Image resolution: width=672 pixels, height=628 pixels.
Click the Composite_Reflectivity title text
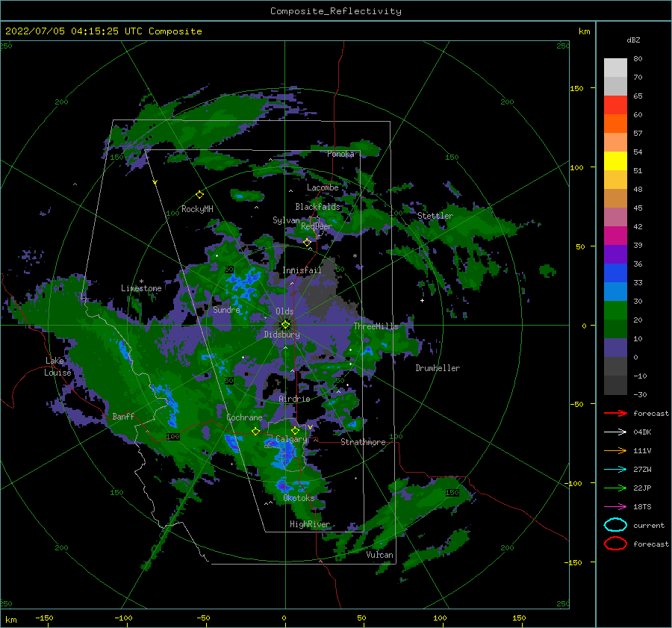[336, 11]
